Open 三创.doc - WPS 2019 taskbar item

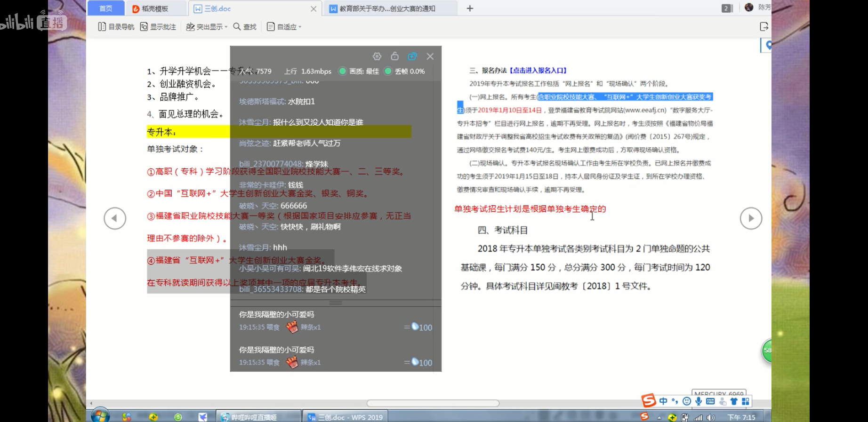(346, 417)
